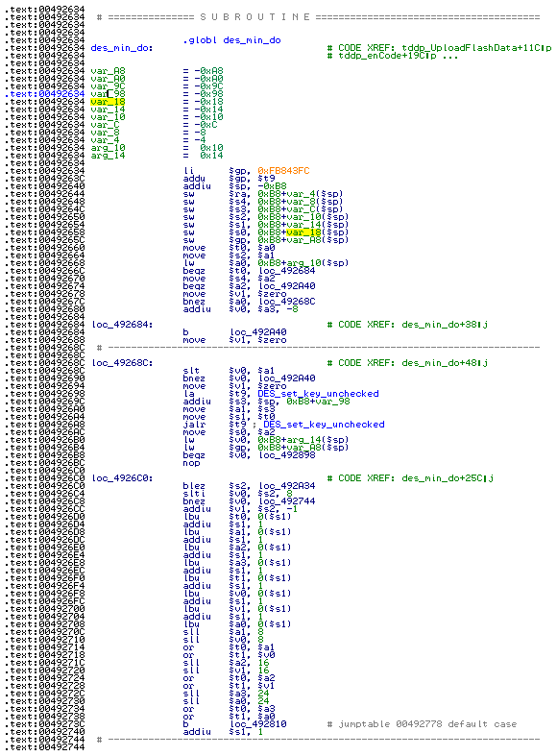The width and height of the screenshot is (557, 756).
Task: Jump to loc_492684 from the beqz $t0 instruction
Action: click(287, 271)
